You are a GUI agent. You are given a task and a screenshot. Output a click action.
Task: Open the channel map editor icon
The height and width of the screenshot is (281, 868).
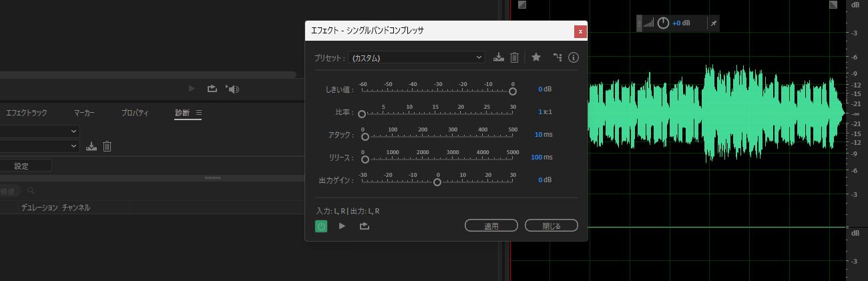tap(558, 57)
